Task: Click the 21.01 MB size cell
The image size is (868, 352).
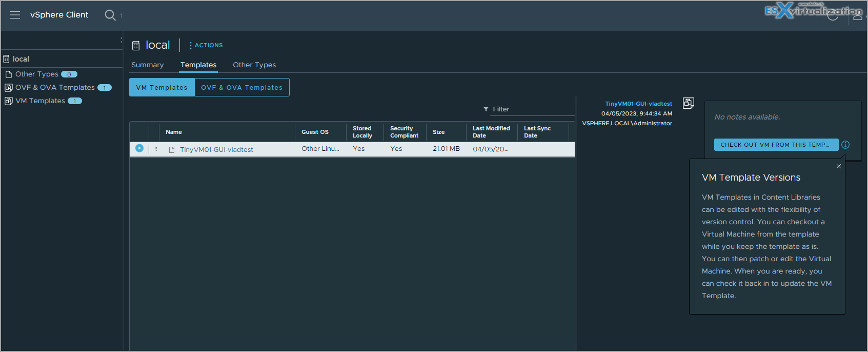Action: [x=446, y=149]
